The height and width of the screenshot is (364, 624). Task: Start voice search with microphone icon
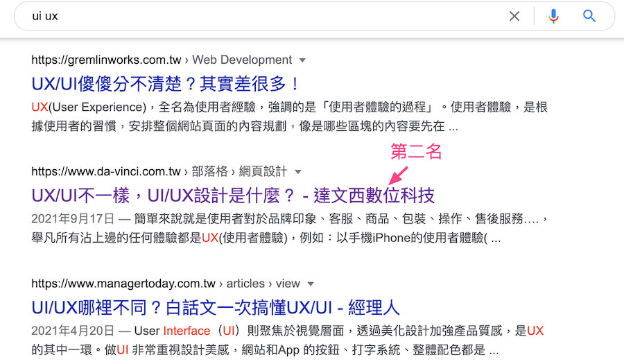553,16
